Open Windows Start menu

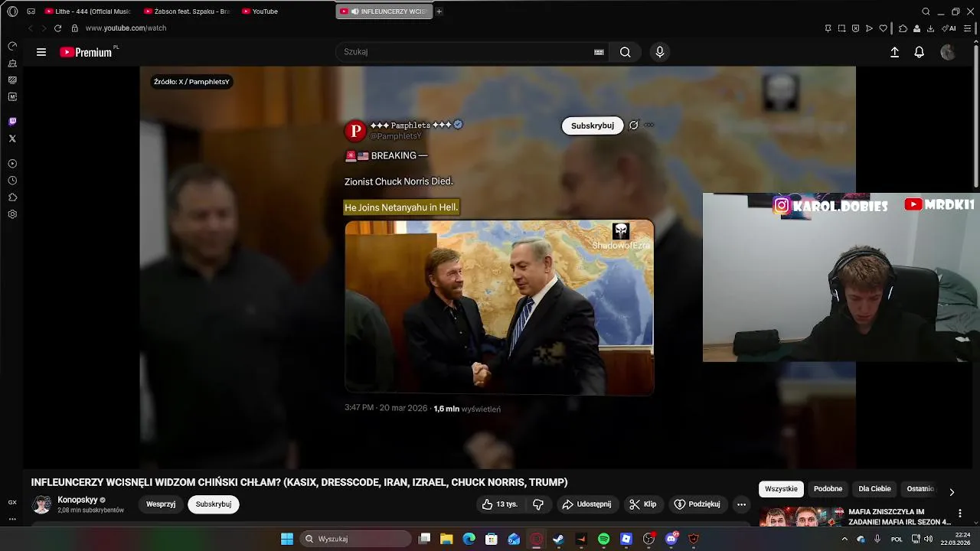(x=286, y=539)
